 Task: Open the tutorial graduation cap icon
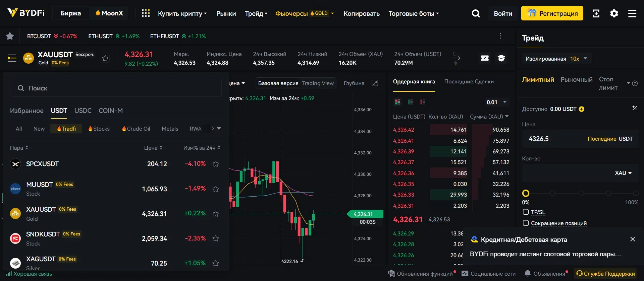[x=501, y=58]
